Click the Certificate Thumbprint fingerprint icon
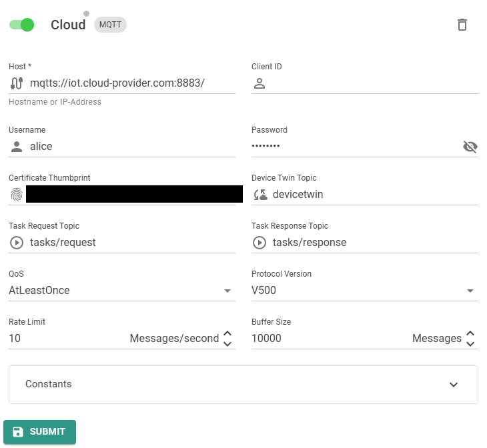 [17, 195]
